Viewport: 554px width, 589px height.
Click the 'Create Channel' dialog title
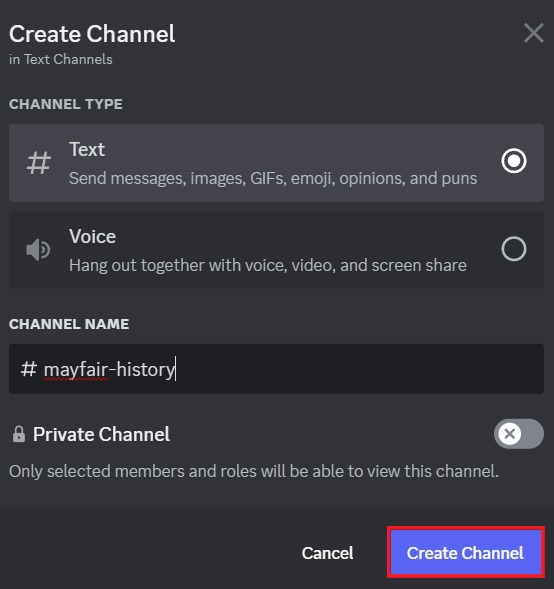point(92,34)
